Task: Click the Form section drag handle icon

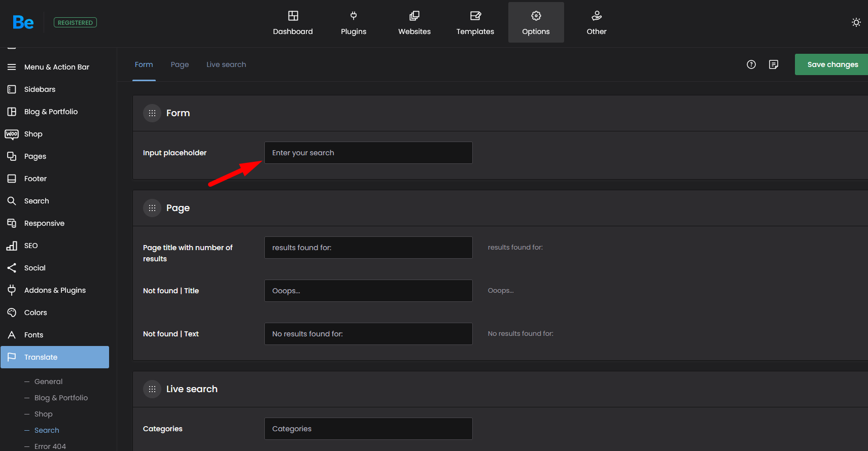Action: coord(152,113)
